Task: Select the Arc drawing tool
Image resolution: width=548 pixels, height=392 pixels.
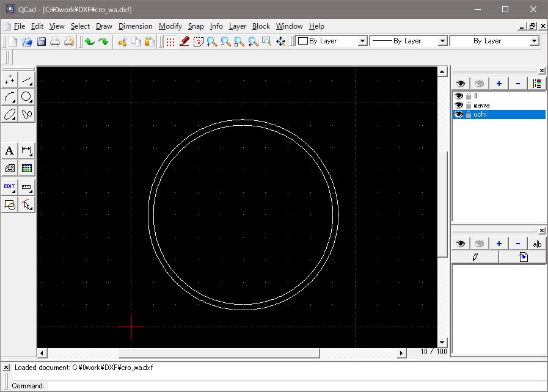Action: 10,97
